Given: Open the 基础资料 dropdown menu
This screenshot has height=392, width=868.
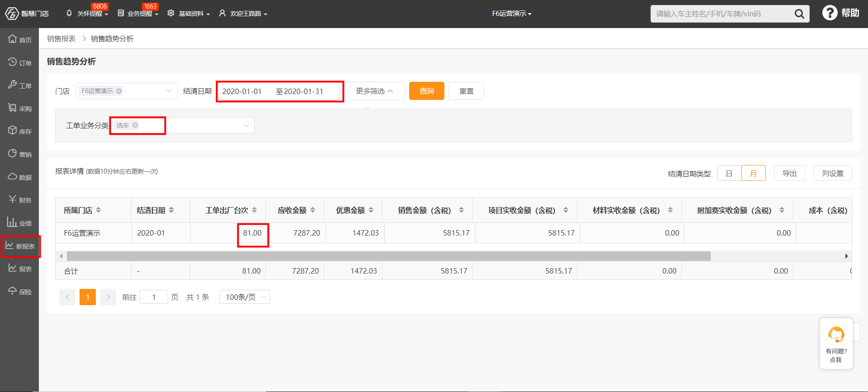Looking at the screenshot, I should click(x=189, y=14).
